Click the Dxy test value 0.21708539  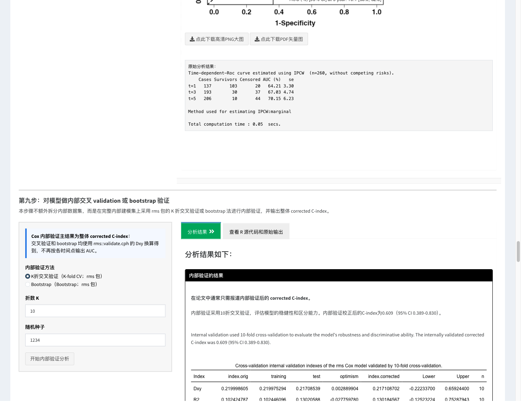308,388
